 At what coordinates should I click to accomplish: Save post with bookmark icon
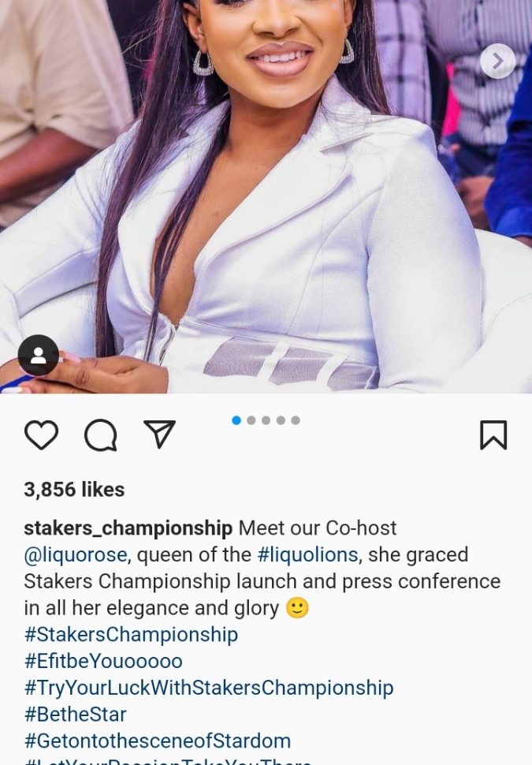(x=493, y=435)
